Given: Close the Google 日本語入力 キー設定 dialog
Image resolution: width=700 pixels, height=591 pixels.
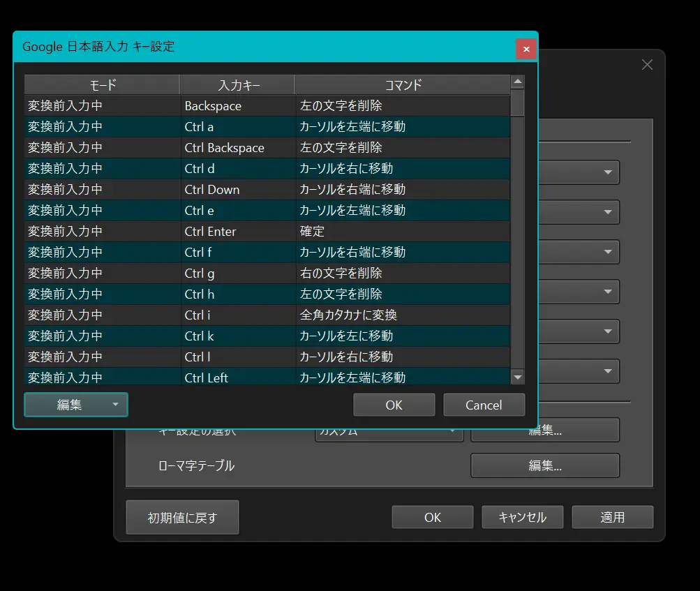Looking at the screenshot, I should pyautogui.click(x=526, y=49).
